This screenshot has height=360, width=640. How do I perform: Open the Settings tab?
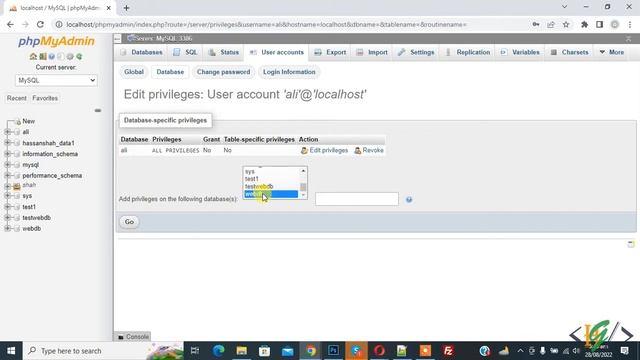point(416,52)
